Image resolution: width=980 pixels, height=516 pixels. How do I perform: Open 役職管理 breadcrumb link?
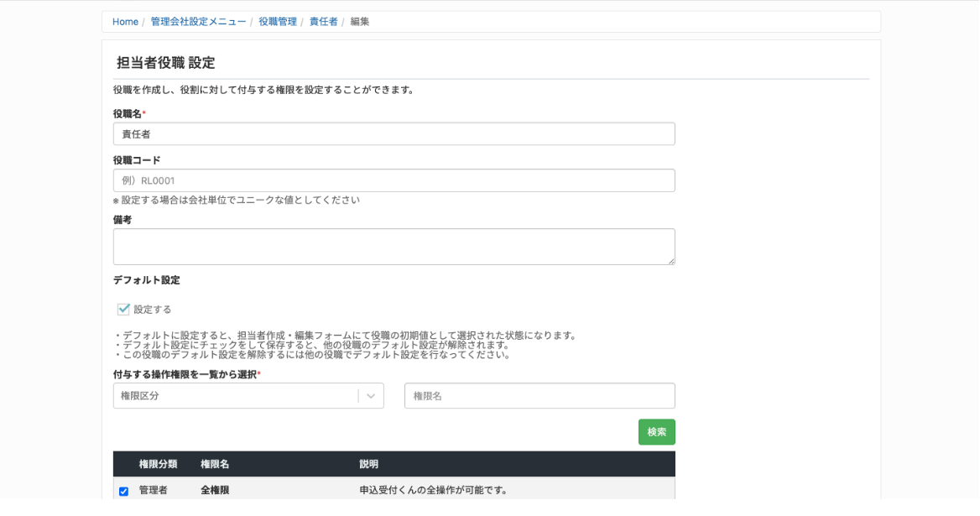coord(278,22)
